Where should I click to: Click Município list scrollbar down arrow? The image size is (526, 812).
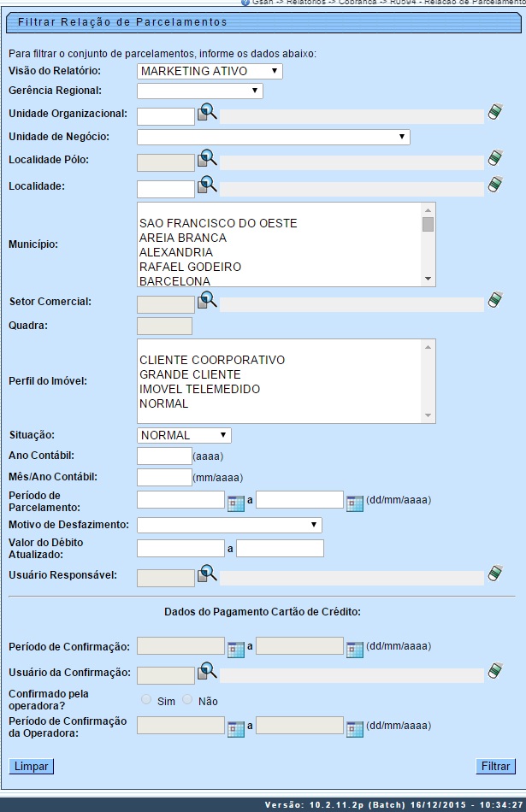[428, 279]
